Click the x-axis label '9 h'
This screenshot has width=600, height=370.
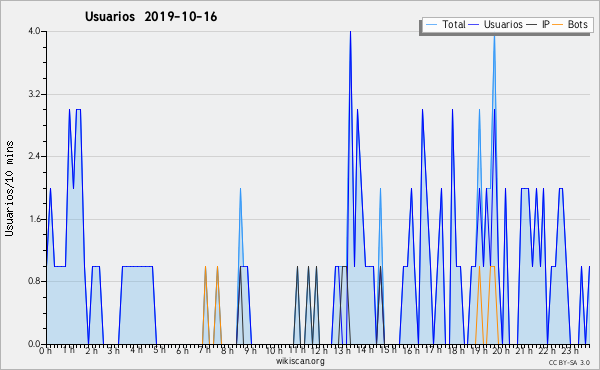pos(250,351)
